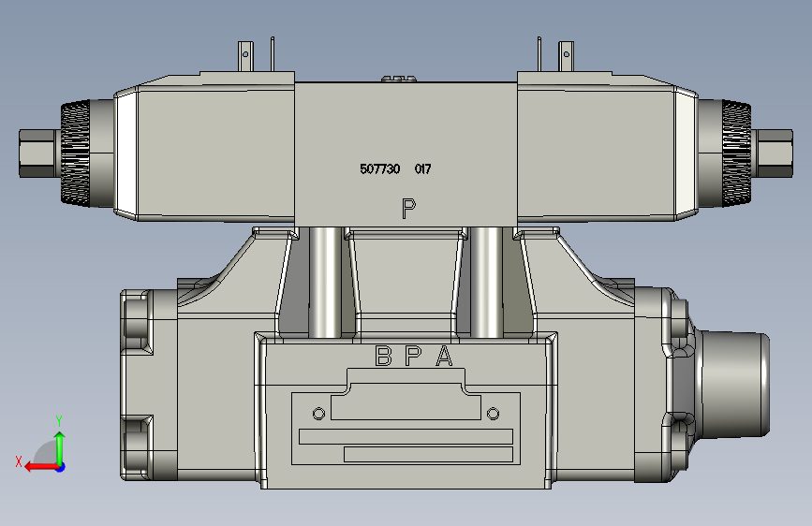Pick the left connector terminal tab with hole

click(245, 56)
